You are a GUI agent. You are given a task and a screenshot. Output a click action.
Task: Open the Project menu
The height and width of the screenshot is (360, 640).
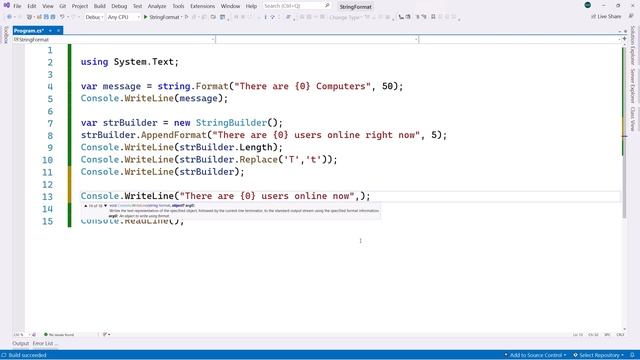coord(80,6)
